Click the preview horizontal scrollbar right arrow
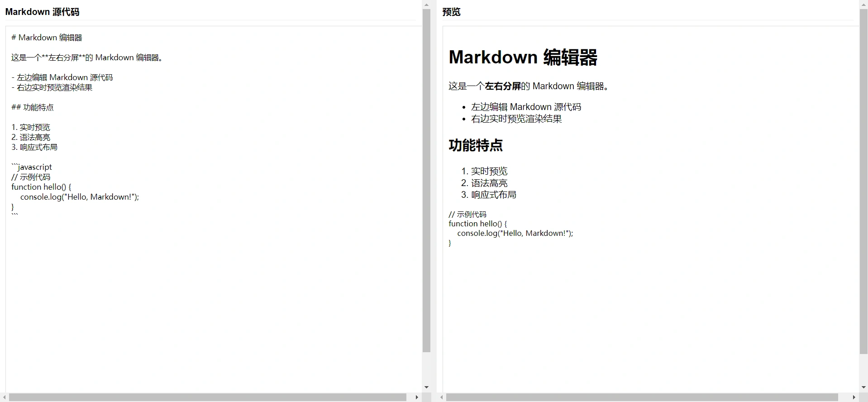The height and width of the screenshot is (402, 868). pyautogui.click(x=854, y=397)
